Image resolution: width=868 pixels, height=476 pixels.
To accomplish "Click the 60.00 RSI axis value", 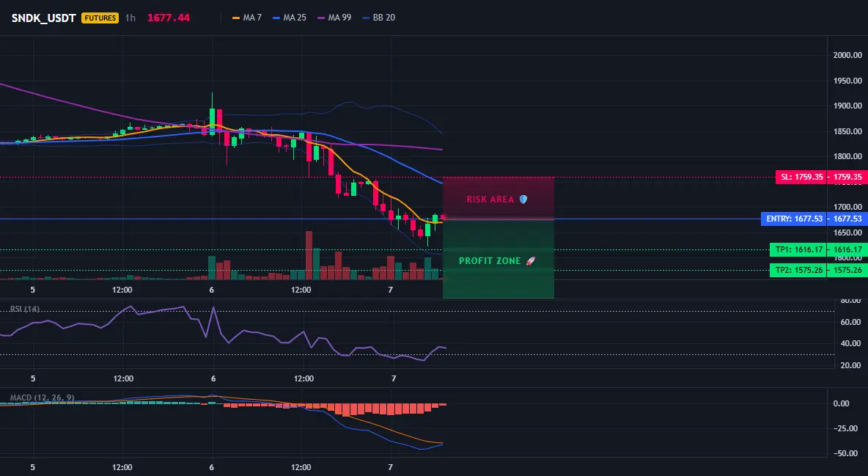I will click(x=850, y=322).
